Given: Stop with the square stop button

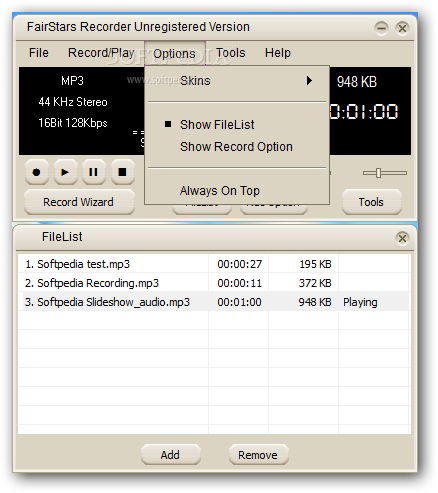Looking at the screenshot, I should click(x=122, y=172).
